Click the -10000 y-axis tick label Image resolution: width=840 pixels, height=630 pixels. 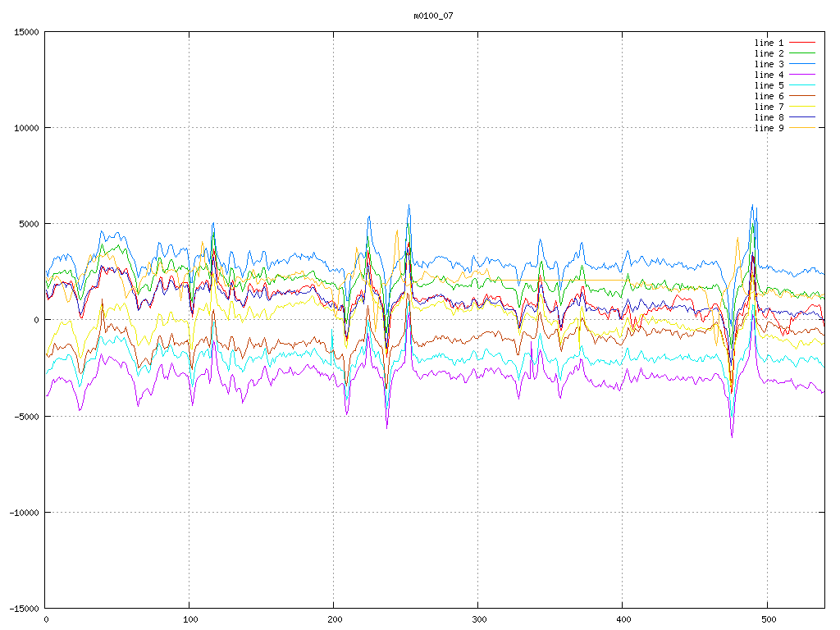pos(23,513)
